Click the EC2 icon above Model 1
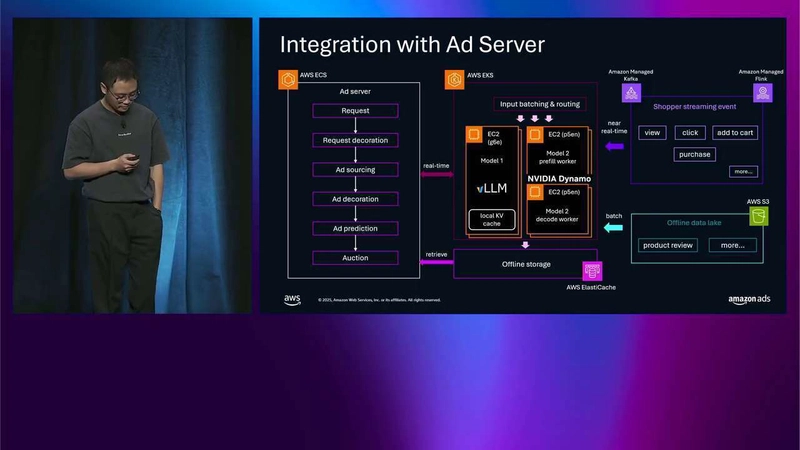The height and width of the screenshot is (450, 800). click(475, 134)
